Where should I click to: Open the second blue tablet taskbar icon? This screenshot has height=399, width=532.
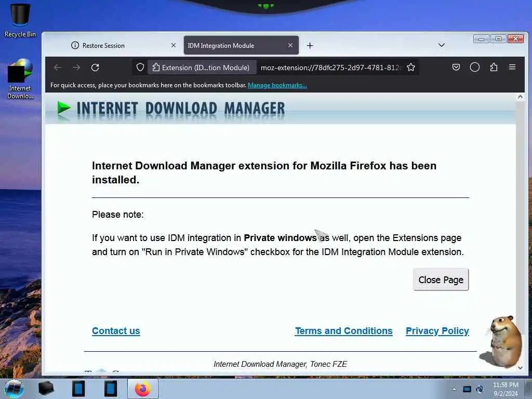click(110, 389)
